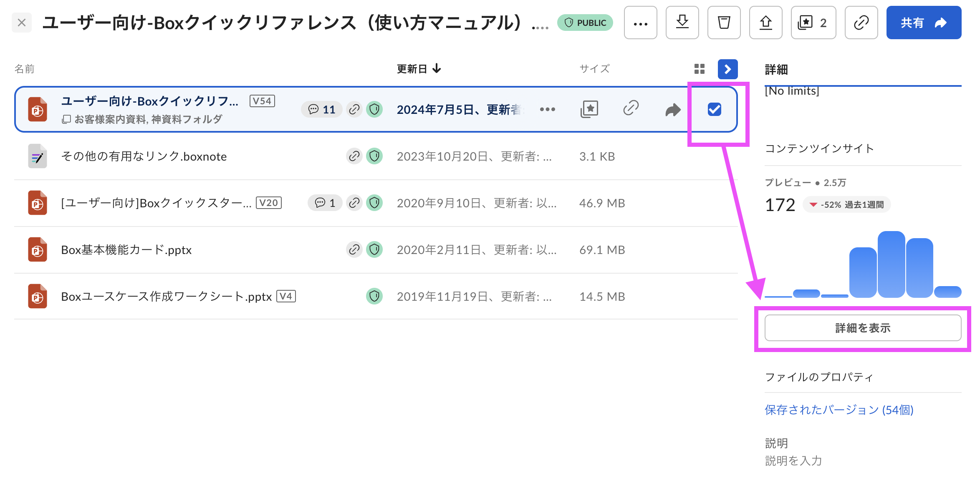Image resolution: width=980 pixels, height=483 pixels.
Task: Close the file list with the X button
Action: (22, 23)
